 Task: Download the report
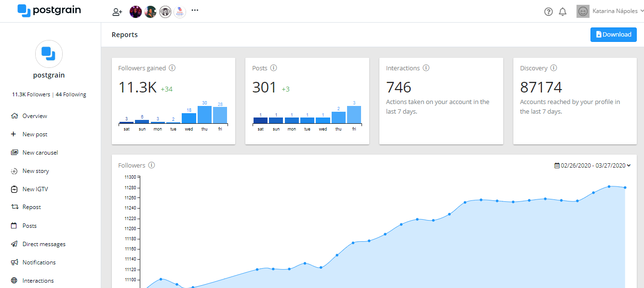click(x=613, y=35)
